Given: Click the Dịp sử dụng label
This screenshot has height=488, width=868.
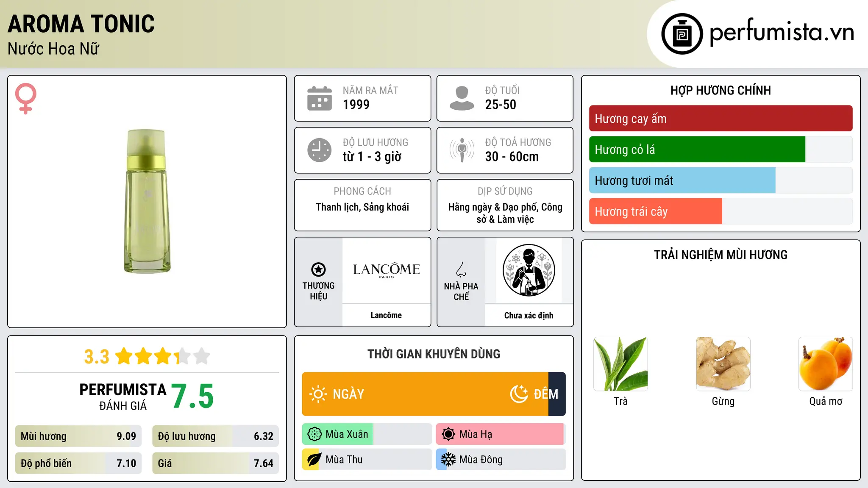Looking at the screenshot, I should (505, 191).
